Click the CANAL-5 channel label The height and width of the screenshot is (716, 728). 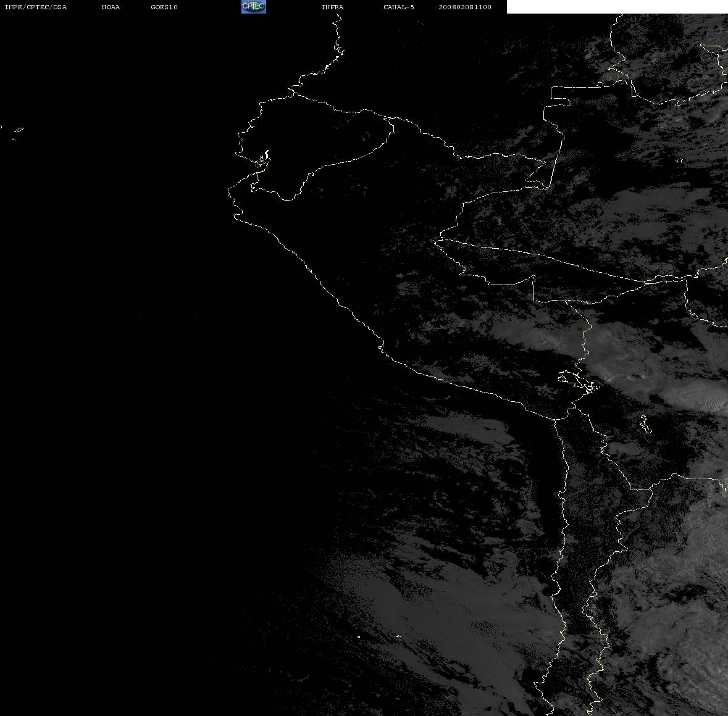pos(399,7)
